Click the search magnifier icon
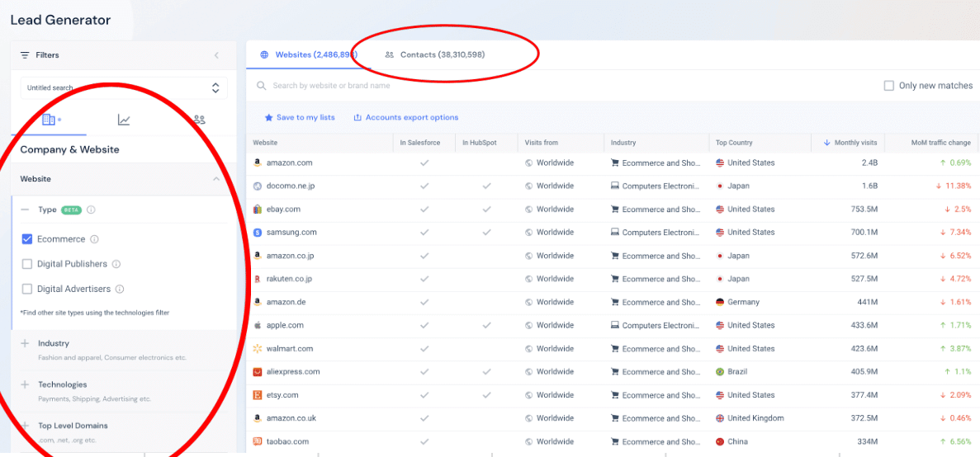This screenshot has height=457, width=980. tap(261, 86)
